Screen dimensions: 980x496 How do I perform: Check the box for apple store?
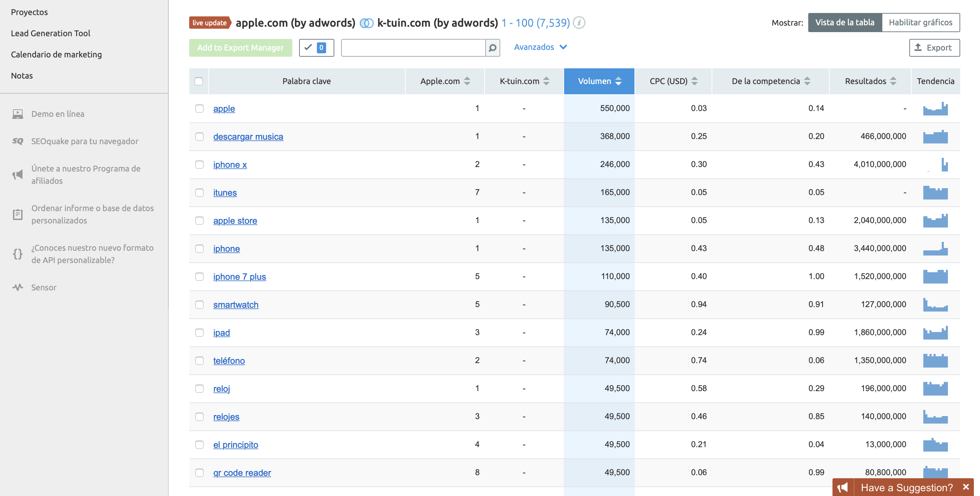coord(199,220)
